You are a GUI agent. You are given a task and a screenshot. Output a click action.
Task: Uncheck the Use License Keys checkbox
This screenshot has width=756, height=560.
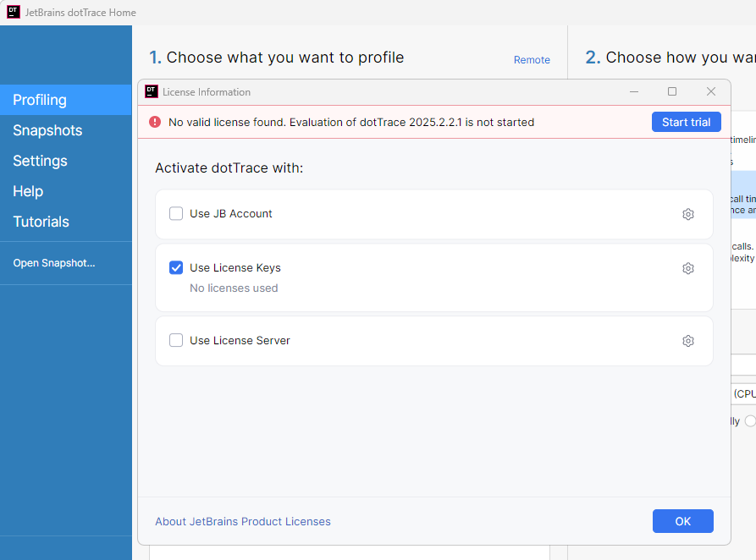(176, 268)
